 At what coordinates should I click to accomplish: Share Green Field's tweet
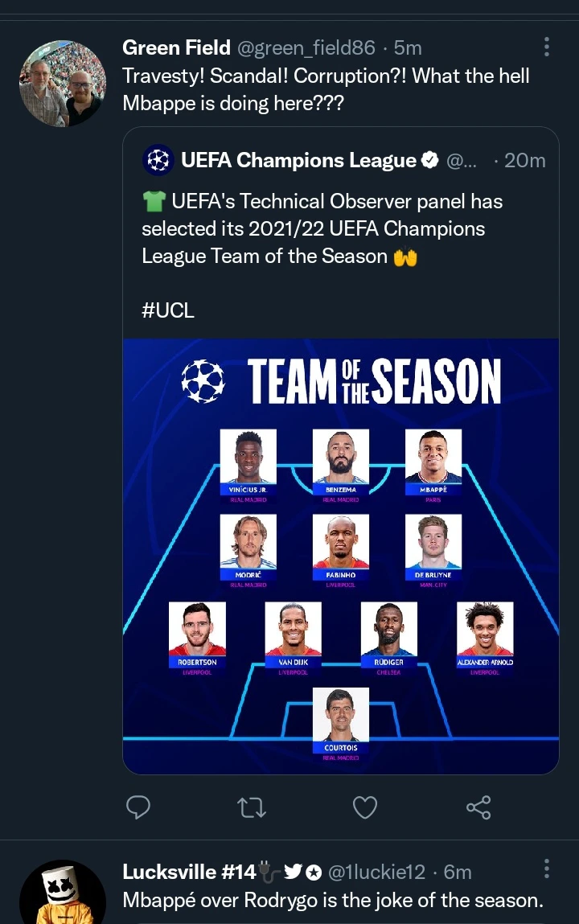click(478, 807)
